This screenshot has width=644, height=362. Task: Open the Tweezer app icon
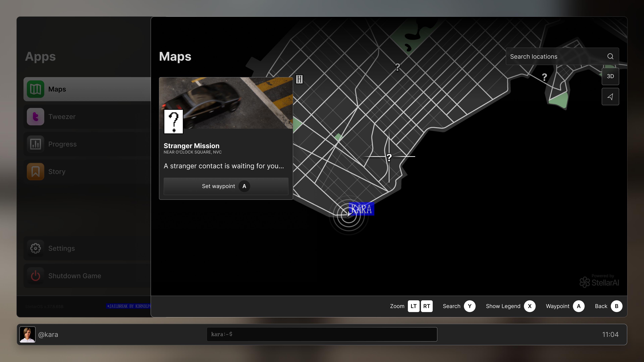point(36,117)
